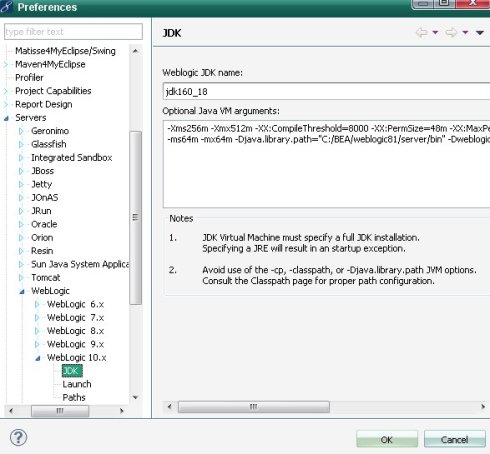Expand the Integrated Sandbox node
This screenshot has width=490, height=454.
point(21,158)
